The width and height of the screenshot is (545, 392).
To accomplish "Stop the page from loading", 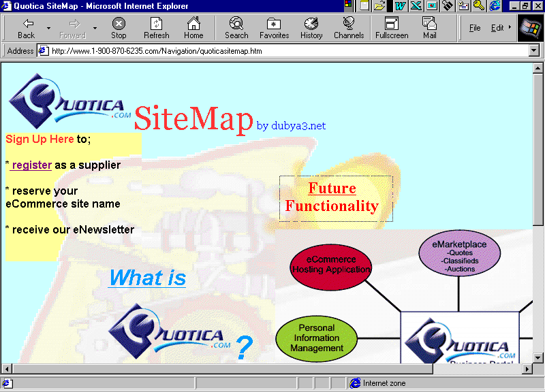I will pos(119,28).
